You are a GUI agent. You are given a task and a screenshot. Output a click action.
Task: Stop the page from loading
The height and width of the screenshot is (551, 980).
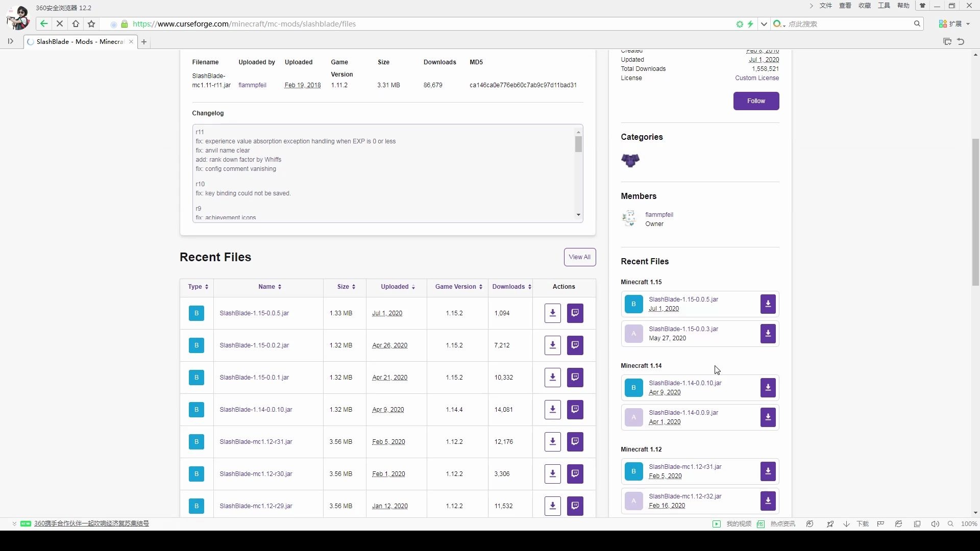60,24
